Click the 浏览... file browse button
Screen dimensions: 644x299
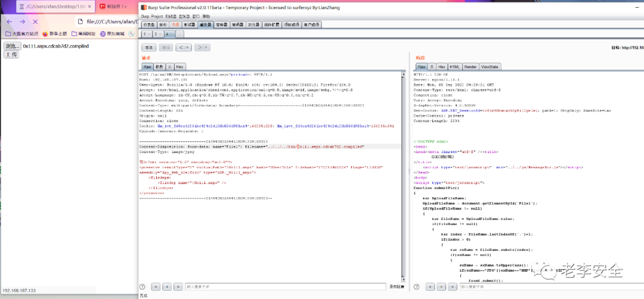[12, 46]
